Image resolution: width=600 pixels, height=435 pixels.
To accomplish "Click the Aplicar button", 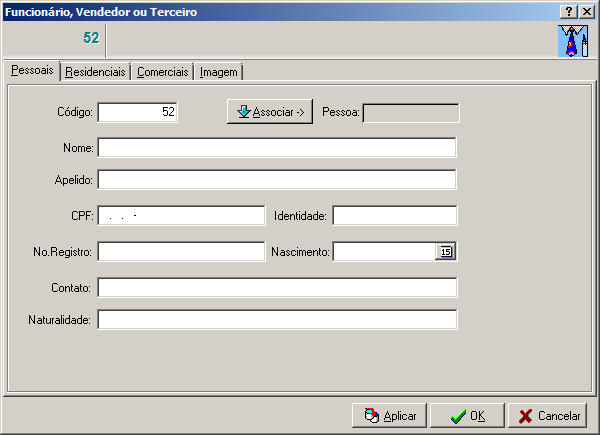I will tap(390, 415).
